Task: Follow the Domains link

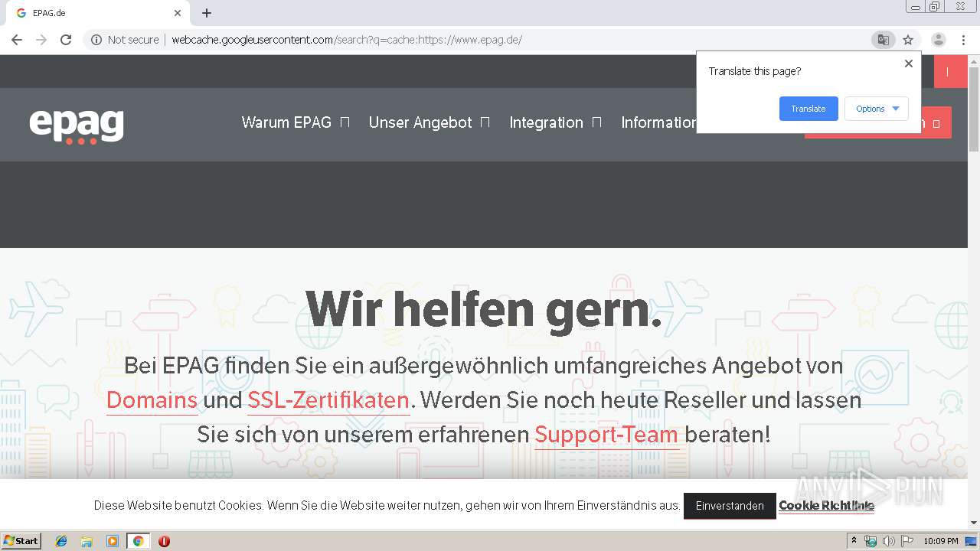Action: (152, 400)
